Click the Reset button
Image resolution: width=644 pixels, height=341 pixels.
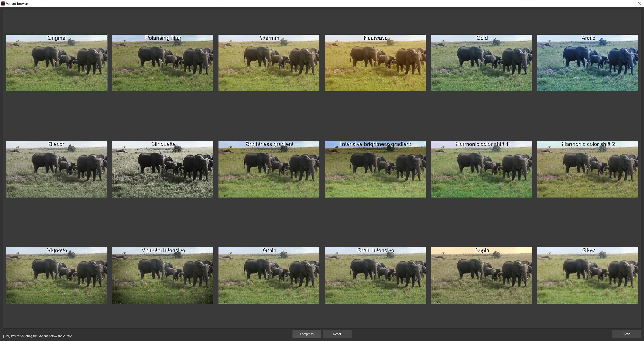337,334
